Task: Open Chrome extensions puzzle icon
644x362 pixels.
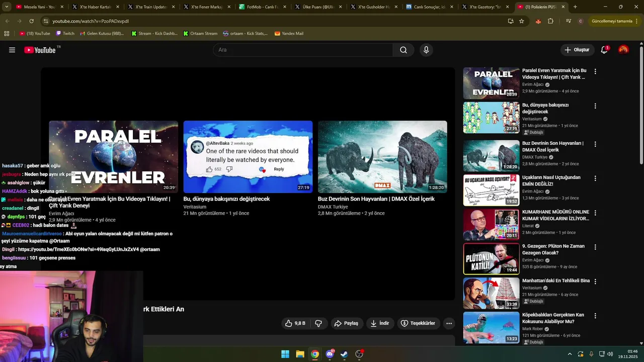Action: (550, 21)
